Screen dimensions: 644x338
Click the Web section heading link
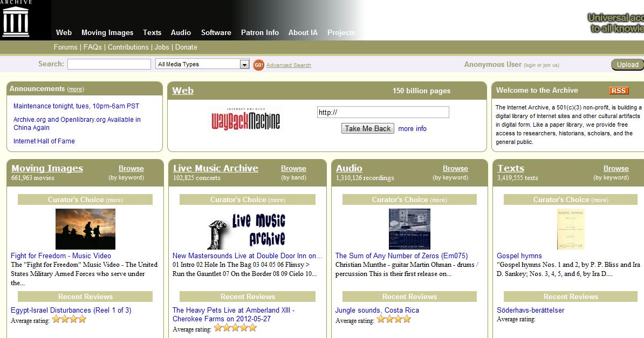(x=183, y=91)
